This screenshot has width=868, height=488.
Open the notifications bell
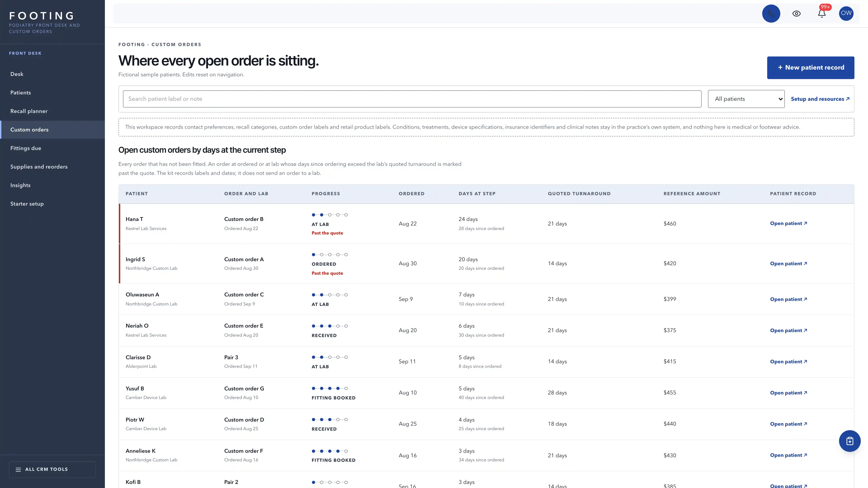[821, 14]
